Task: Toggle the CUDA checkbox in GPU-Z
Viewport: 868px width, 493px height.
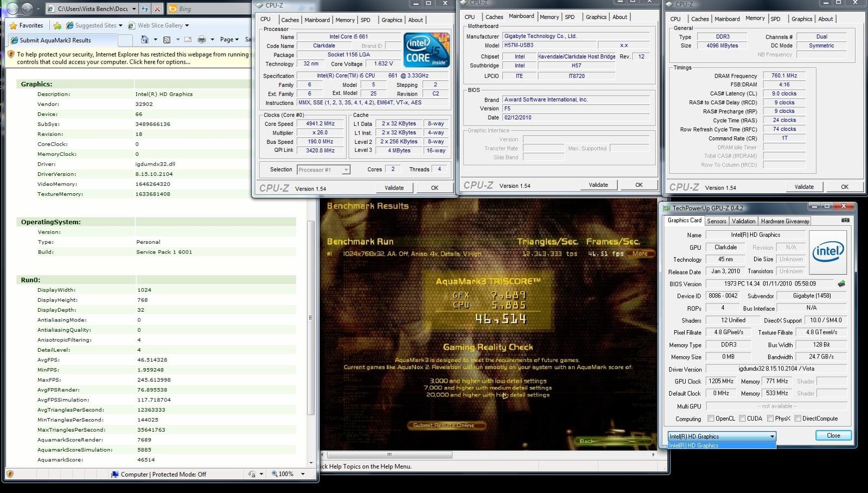Action: pyautogui.click(x=742, y=419)
